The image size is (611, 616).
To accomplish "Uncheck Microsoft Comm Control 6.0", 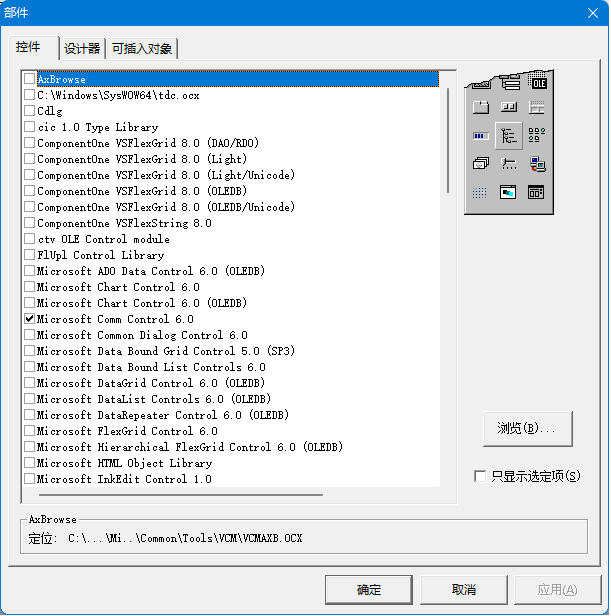I will pos(29,319).
